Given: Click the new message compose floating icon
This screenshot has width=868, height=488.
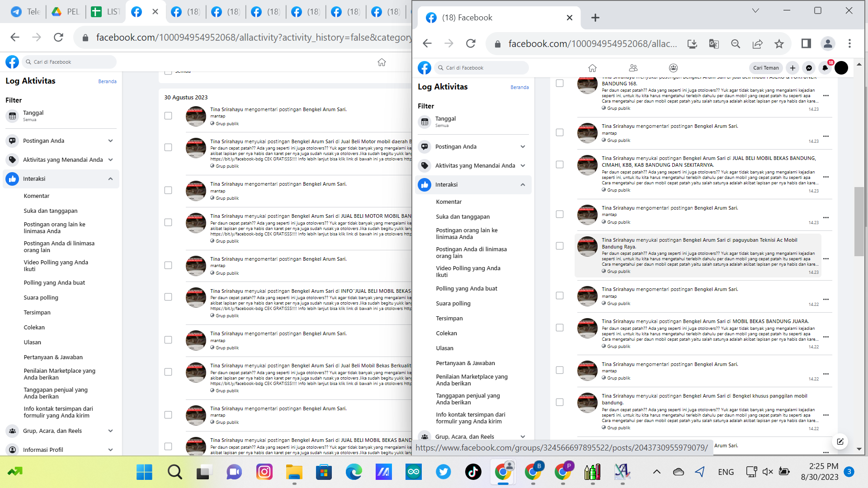Looking at the screenshot, I should [x=840, y=441].
